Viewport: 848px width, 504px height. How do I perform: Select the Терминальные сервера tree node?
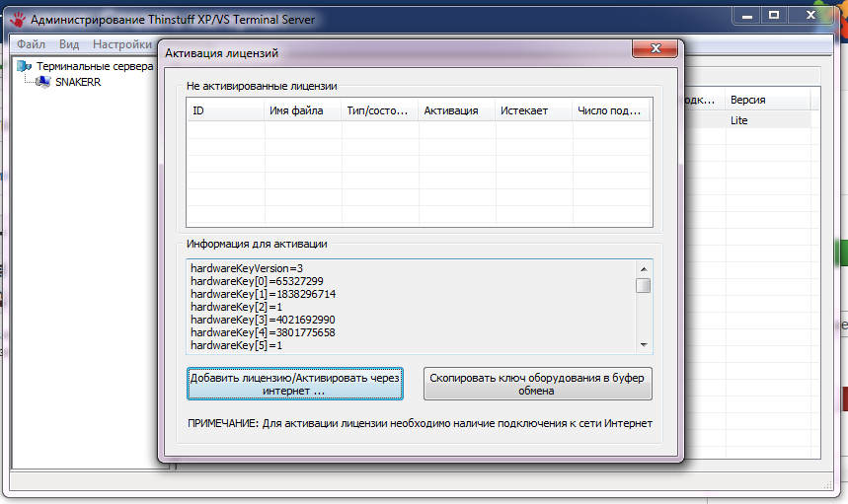click(95, 66)
